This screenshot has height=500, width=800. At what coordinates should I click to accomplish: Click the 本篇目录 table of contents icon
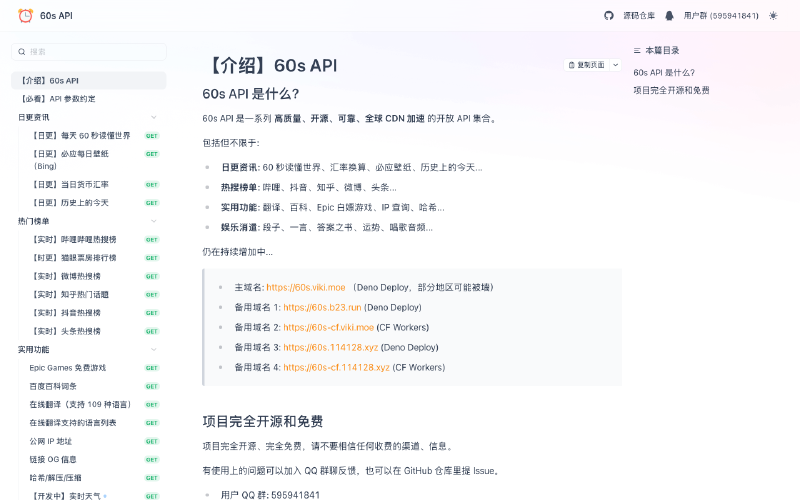[638, 50]
